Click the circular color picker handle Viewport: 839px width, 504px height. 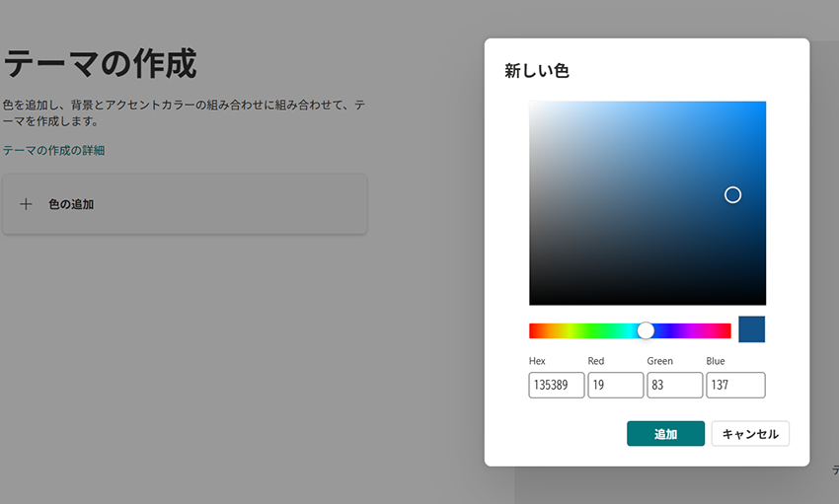[x=732, y=194]
